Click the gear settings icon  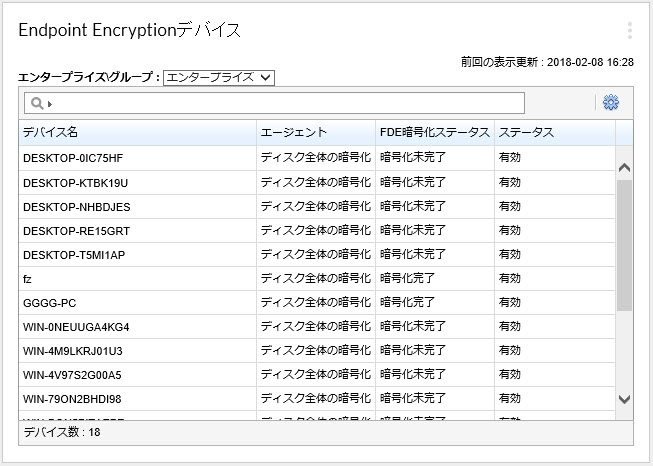(611, 103)
